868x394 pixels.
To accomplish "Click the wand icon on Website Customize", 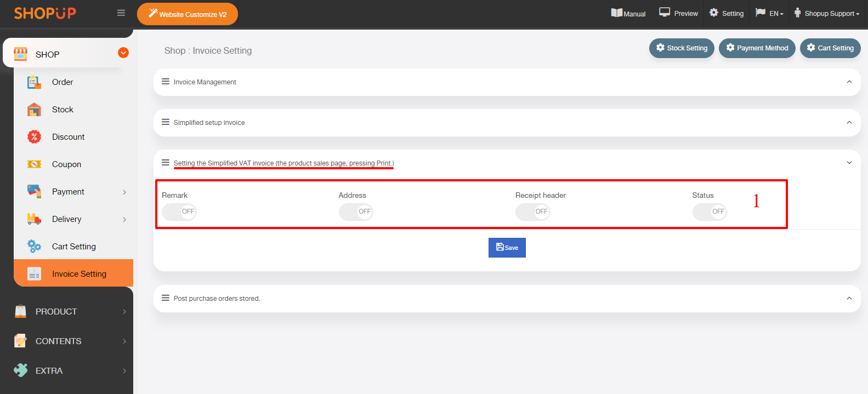I will pyautogui.click(x=153, y=13).
